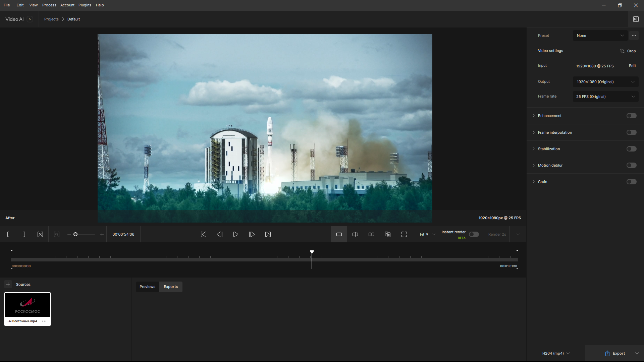The image size is (644, 362).
Task: Turn on Frame interpolation
Action: (631, 132)
